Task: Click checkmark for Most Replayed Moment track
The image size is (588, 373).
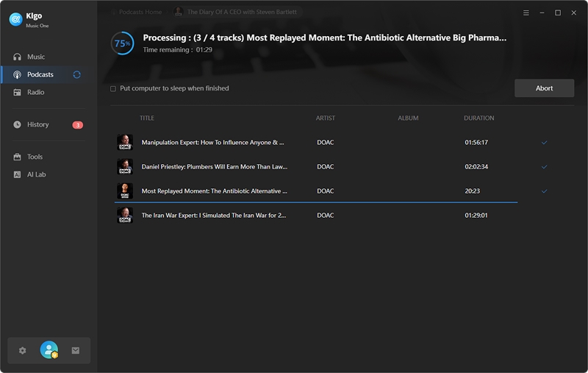Action: pyautogui.click(x=544, y=191)
